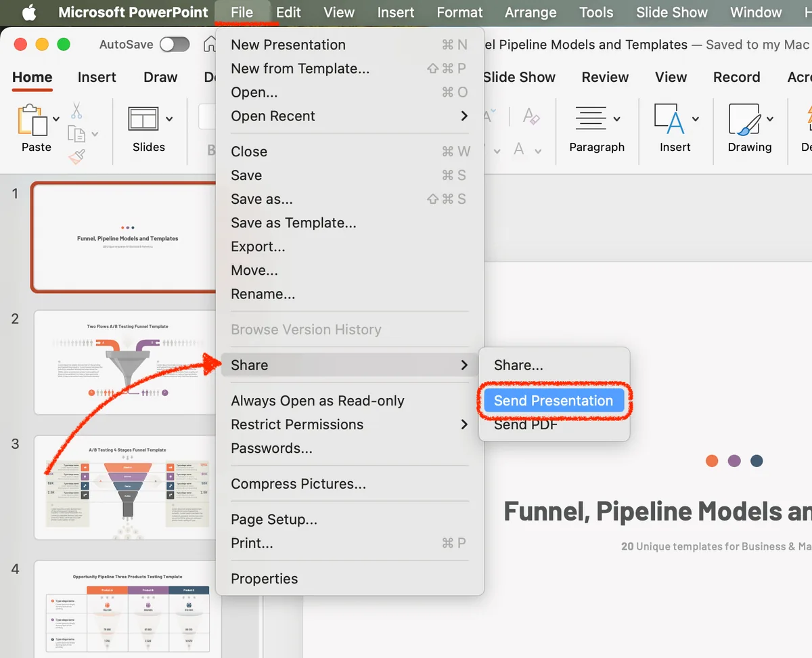
Task: Click the Insert text box icon
Action: click(x=670, y=119)
